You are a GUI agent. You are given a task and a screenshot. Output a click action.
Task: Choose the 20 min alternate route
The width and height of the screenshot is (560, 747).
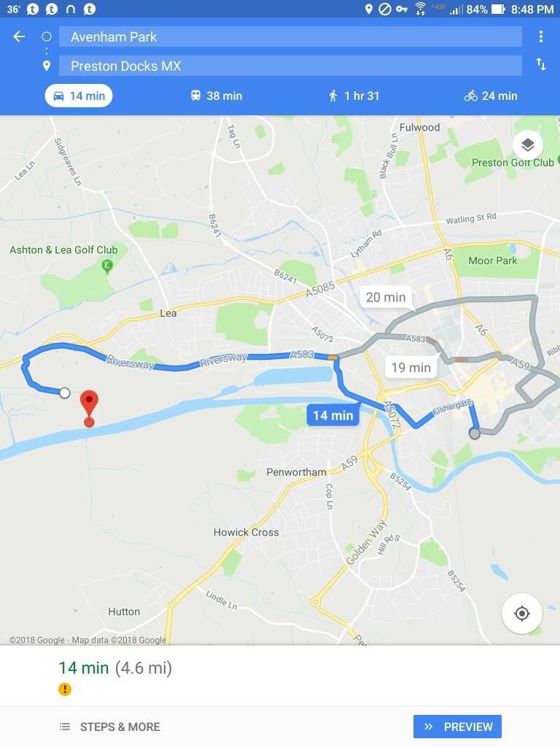[386, 298]
